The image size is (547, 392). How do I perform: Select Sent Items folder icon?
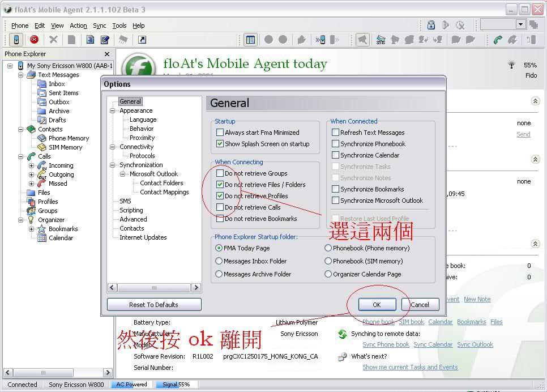tap(42, 93)
